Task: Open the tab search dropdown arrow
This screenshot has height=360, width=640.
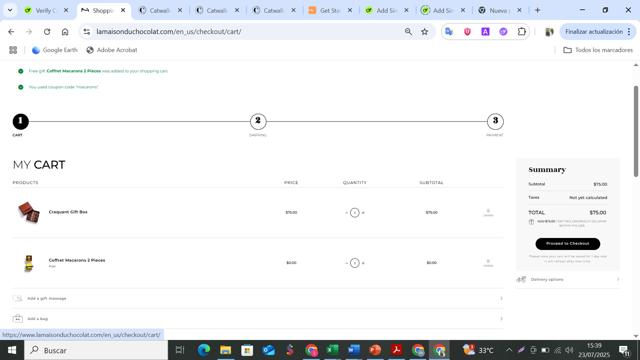Action: click(10, 10)
